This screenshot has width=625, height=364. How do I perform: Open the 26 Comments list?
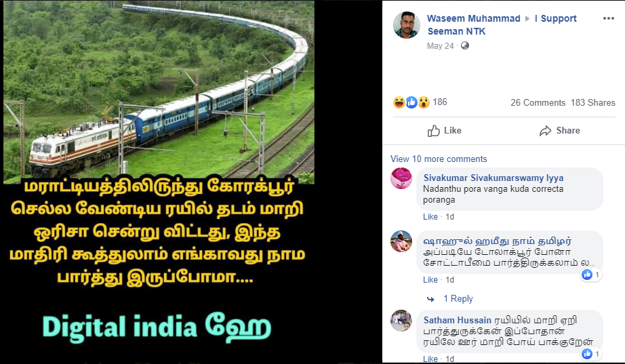tap(538, 103)
